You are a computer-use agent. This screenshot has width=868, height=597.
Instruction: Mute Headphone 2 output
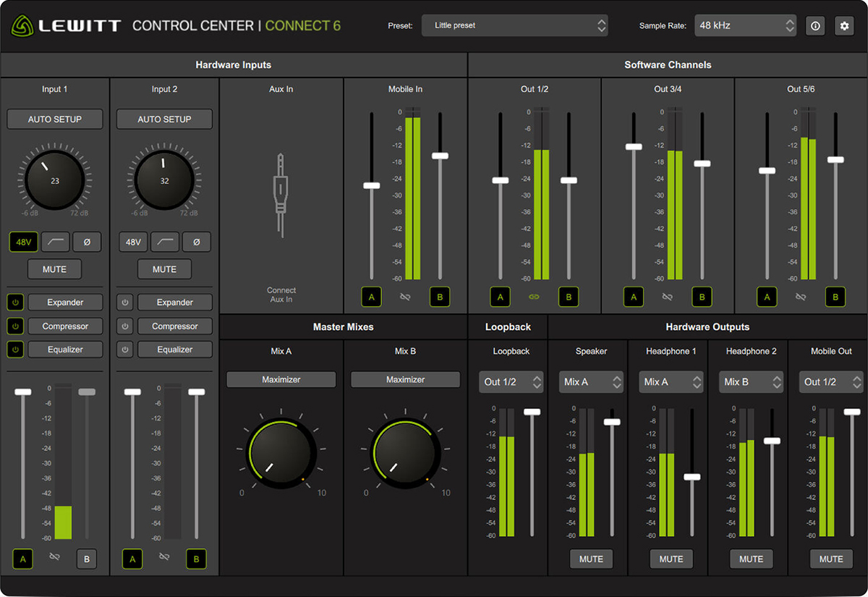(751, 559)
